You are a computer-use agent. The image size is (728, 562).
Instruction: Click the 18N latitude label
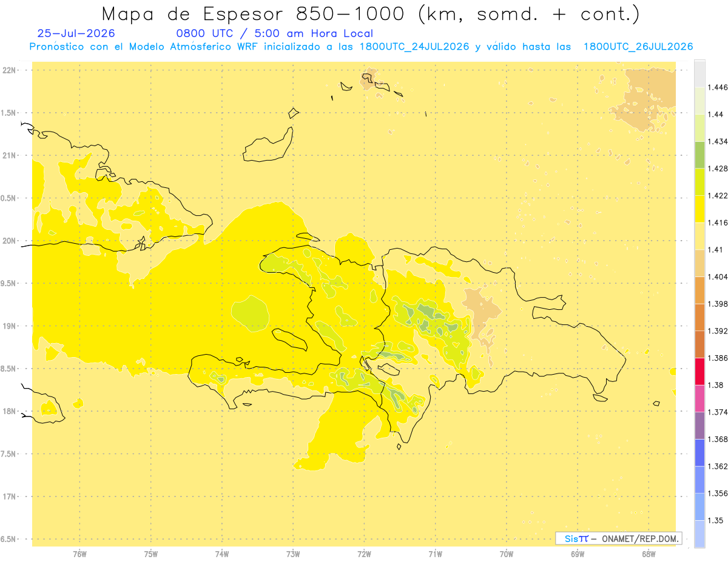pos(10,411)
